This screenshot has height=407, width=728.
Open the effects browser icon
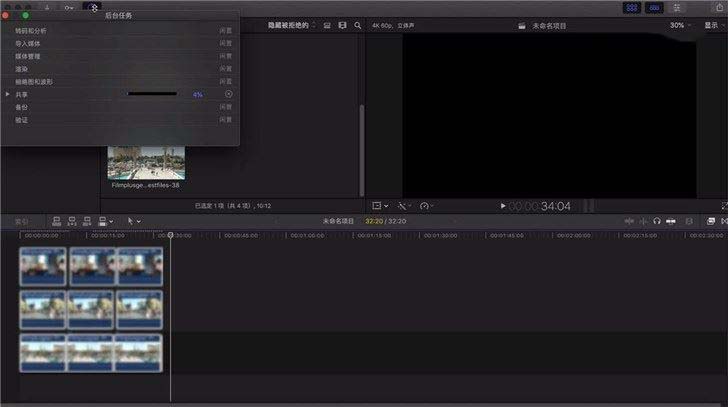point(710,221)
